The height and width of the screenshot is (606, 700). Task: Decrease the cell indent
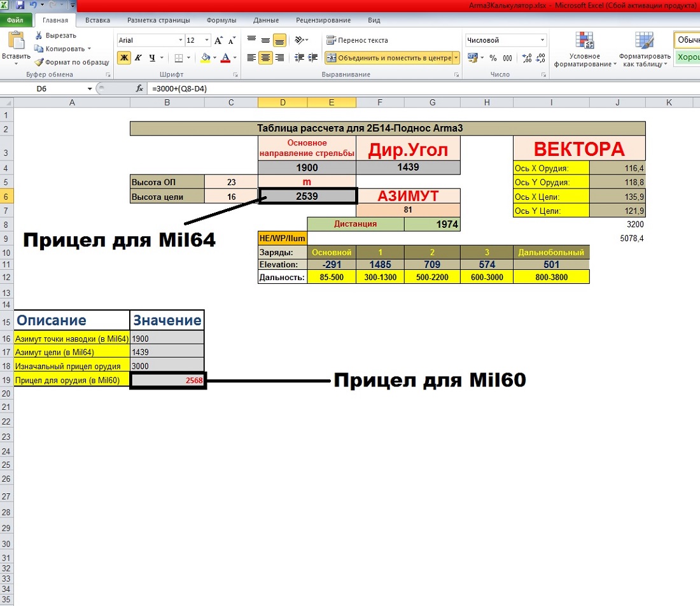299,57
